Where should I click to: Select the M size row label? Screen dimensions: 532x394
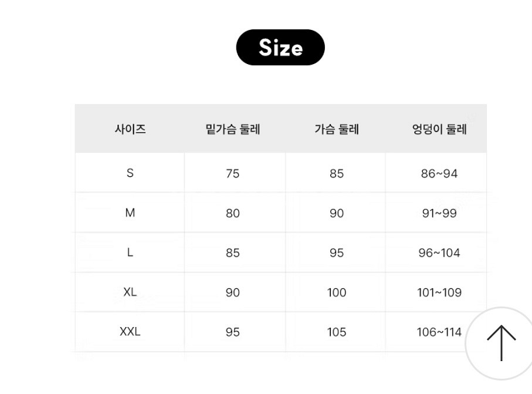click(x=130, y=213)
